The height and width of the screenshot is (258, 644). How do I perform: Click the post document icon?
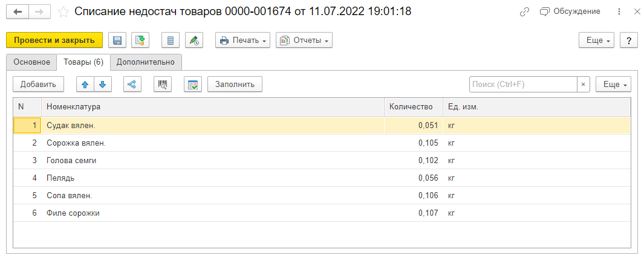click(140, 40)
